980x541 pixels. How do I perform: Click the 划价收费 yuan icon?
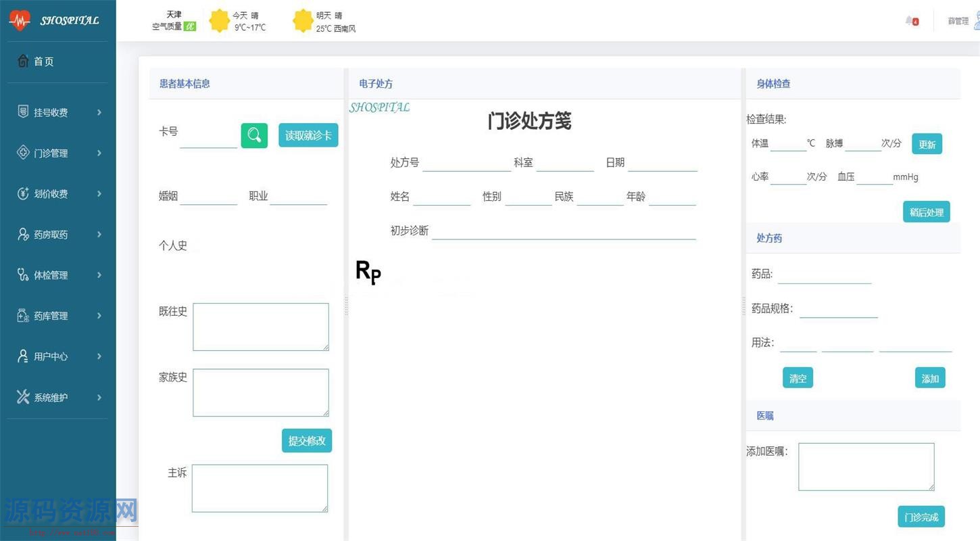(x=23, y=193)
